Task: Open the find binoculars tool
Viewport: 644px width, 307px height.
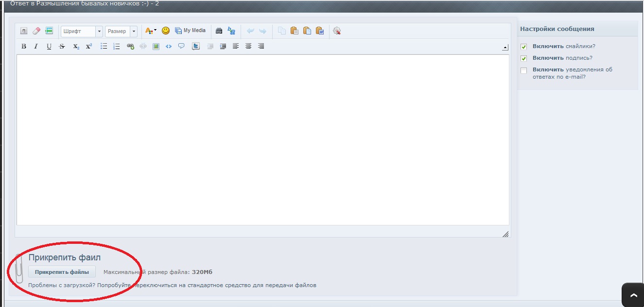Action: [x=219, y=31]
